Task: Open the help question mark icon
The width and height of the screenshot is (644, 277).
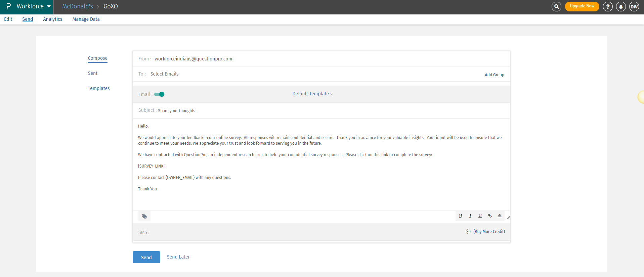Action: tap(607, 6)
